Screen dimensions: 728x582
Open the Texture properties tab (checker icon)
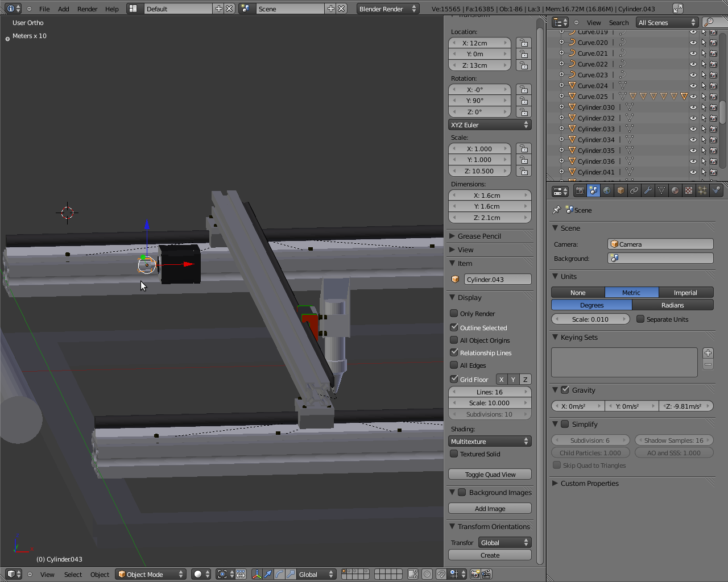pyautogui.click(x=689, y=191)
